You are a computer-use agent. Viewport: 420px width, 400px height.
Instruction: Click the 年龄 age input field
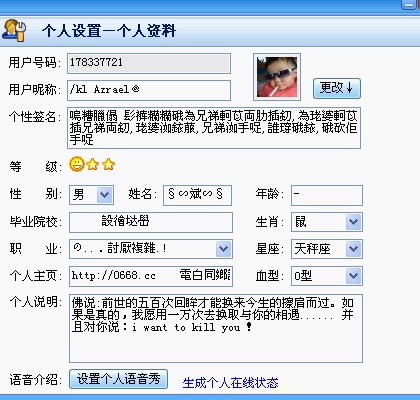coord(327,195)
